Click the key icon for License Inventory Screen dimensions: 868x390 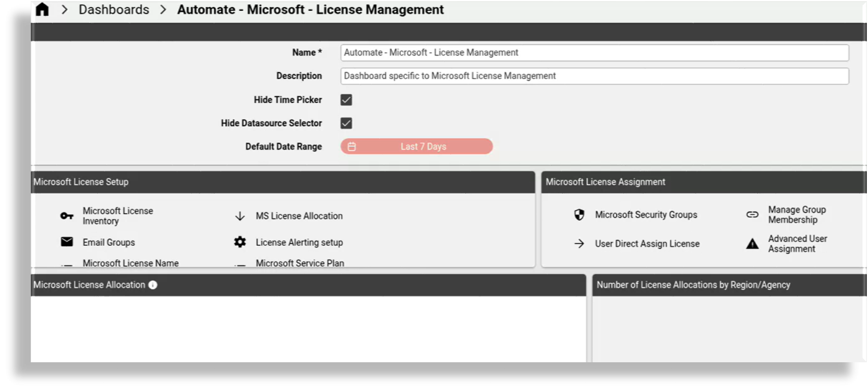[67, 216]
